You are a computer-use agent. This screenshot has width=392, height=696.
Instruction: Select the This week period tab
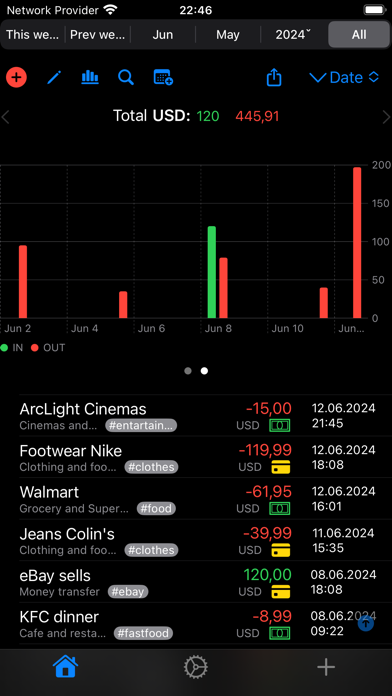pyautogui.click(x=33, y=35)
